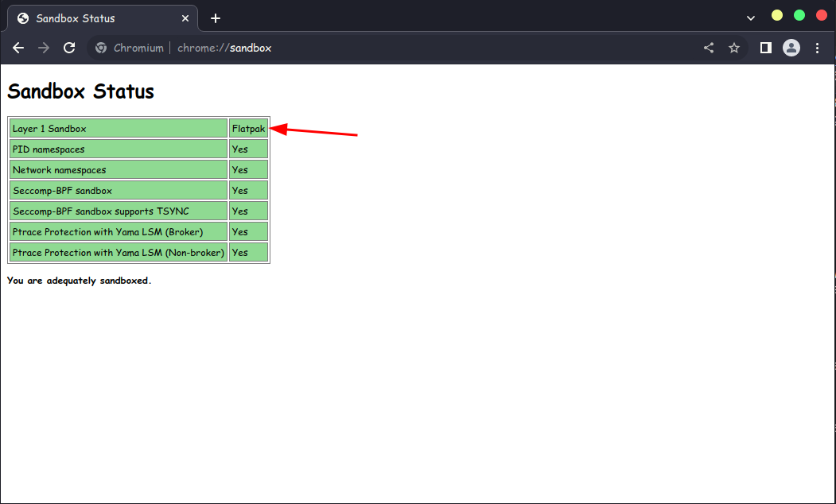Click the globe favicon on the tab
The width and height of the screenshot is (836, 504).
[23, 18]
